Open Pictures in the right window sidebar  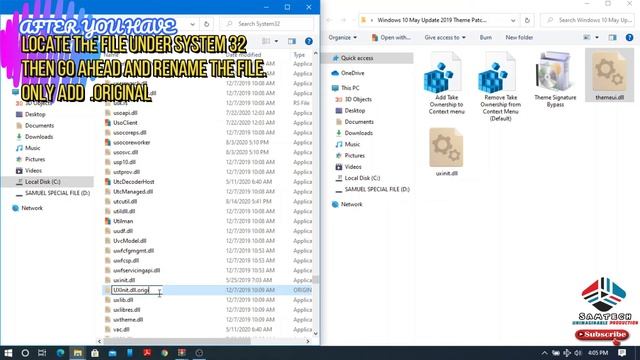[x=354, y=156]
